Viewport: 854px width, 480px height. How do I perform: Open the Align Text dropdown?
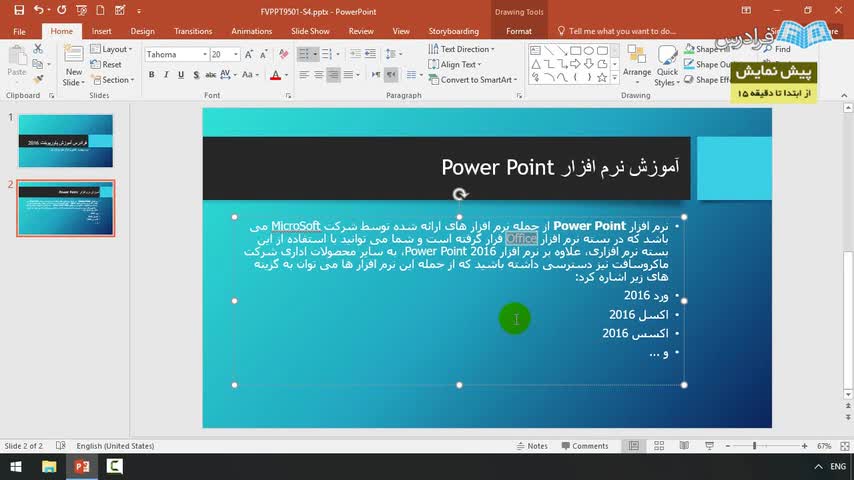pyautogui.click(x=455, y=64)
